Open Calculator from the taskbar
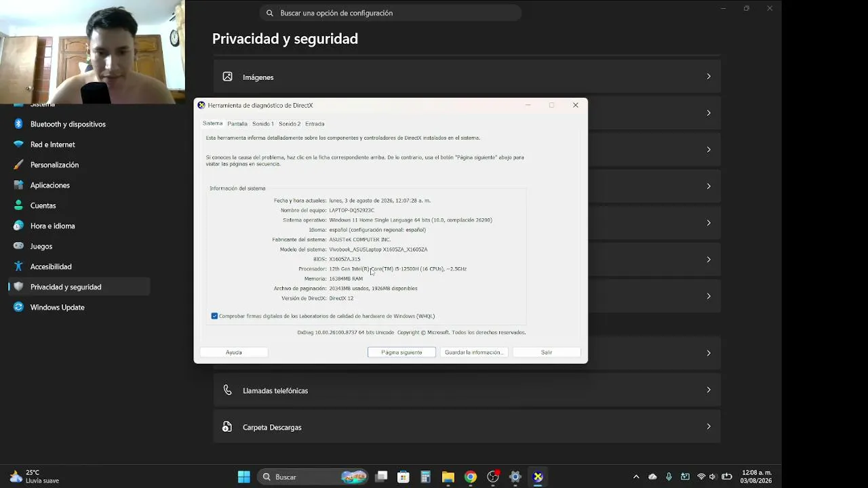 (426, 476)
